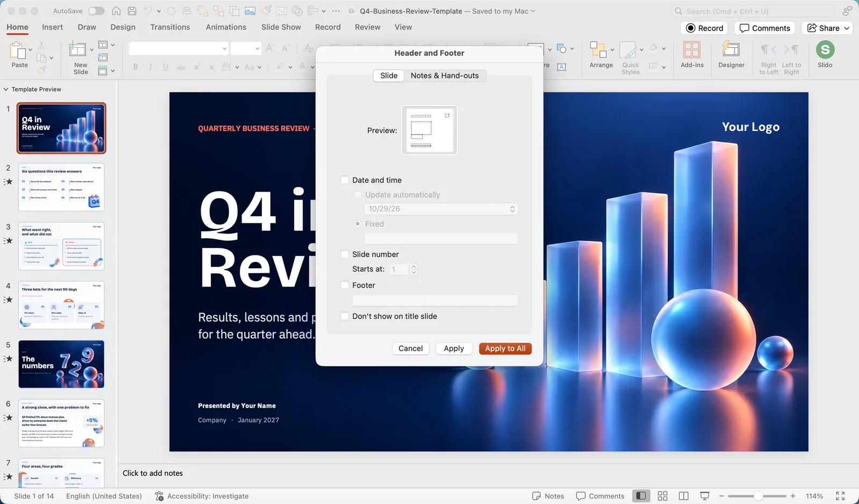Image resolution: width=859 pixels, height=504 pixels.
Task: Select slide 5 The numbers thumbnail
Action: tap(62, 364)
